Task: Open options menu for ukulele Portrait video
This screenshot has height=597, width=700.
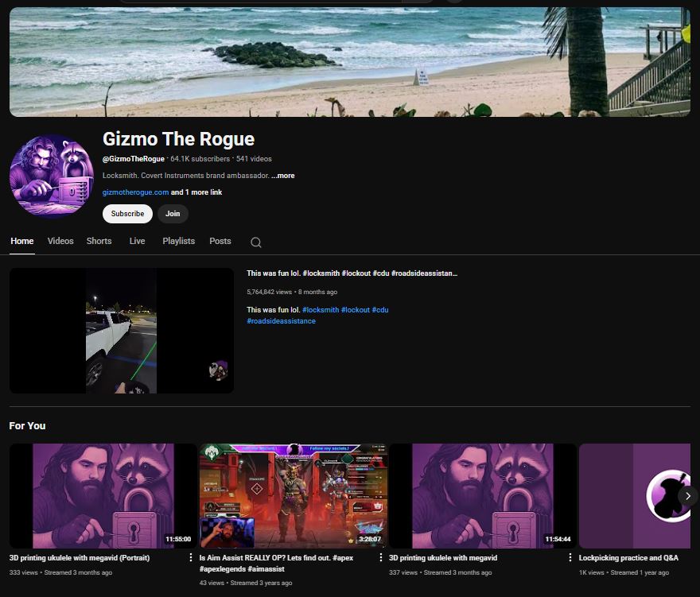Action: click(191, 558)
